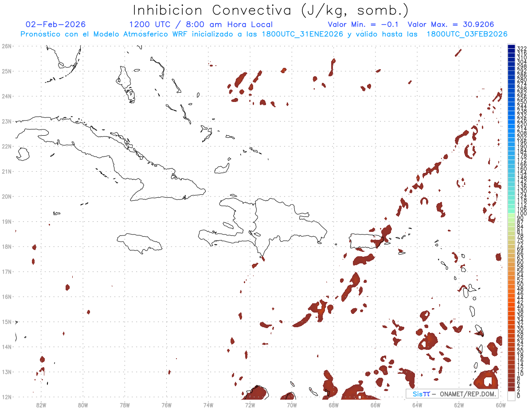532x411 pixels.
Task: Click the 60W longitude label
Action: pos(501,405)
